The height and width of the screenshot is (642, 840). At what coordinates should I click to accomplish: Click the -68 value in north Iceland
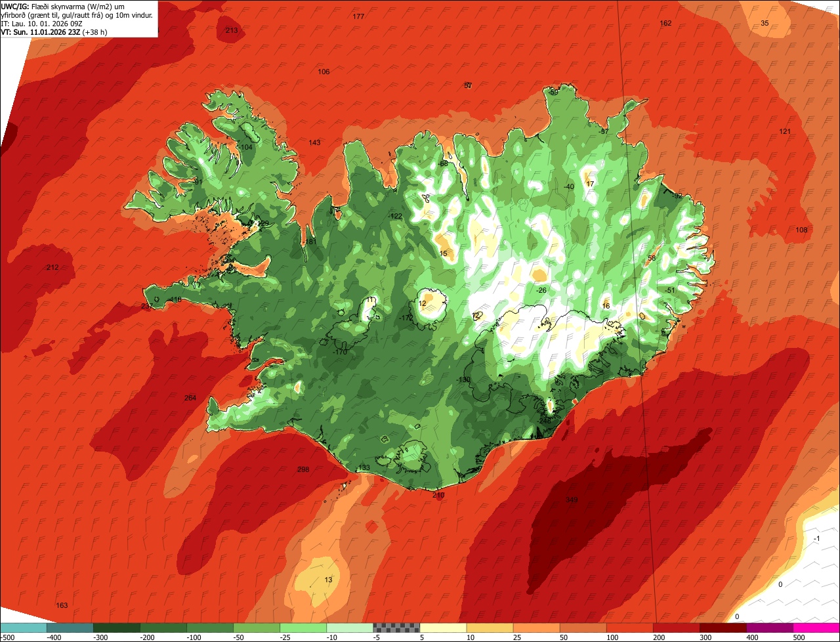coord(443,163)
